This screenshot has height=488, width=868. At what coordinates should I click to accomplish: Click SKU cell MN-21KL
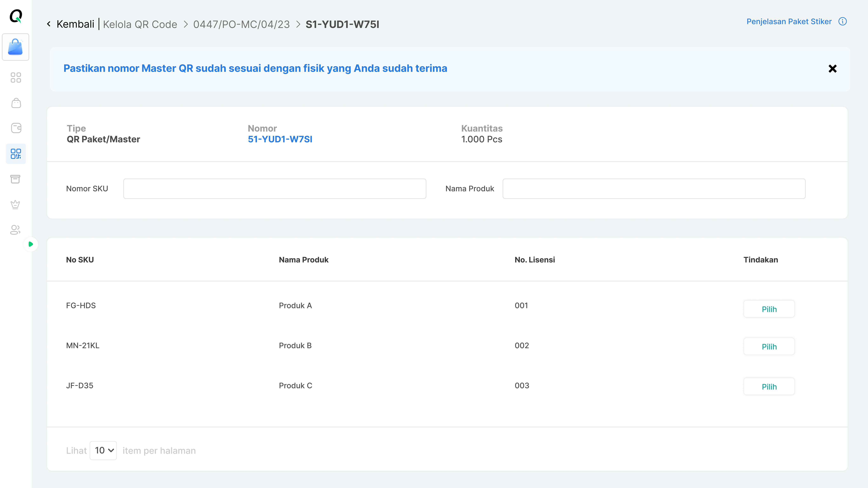pyautogui.click(x=83, y=346)
